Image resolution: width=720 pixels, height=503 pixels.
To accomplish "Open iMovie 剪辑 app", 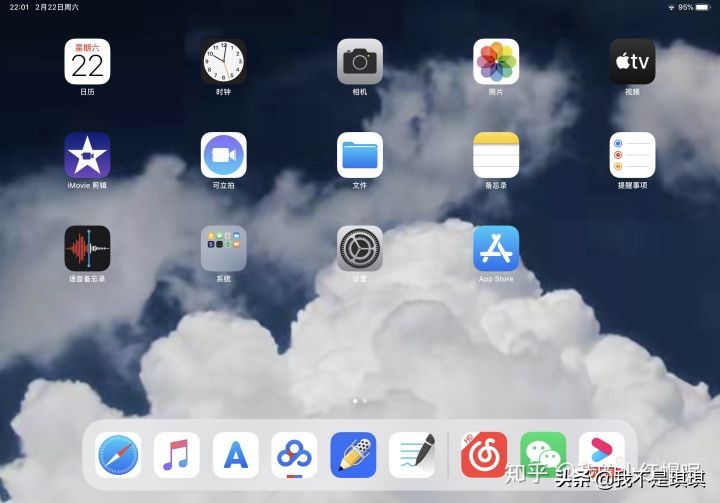I will (87, 155).
